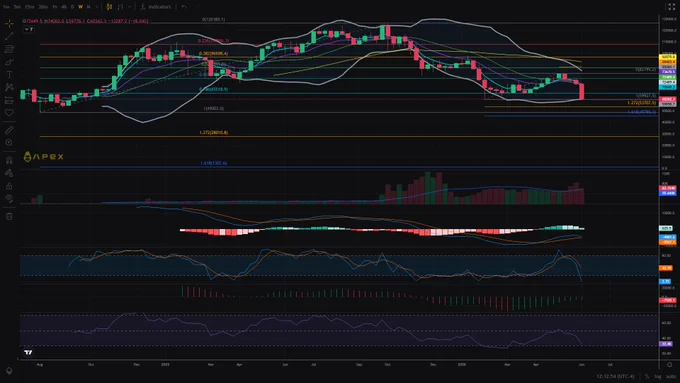
Task: Undo the last chart action
Action: (x=184, y=7)
